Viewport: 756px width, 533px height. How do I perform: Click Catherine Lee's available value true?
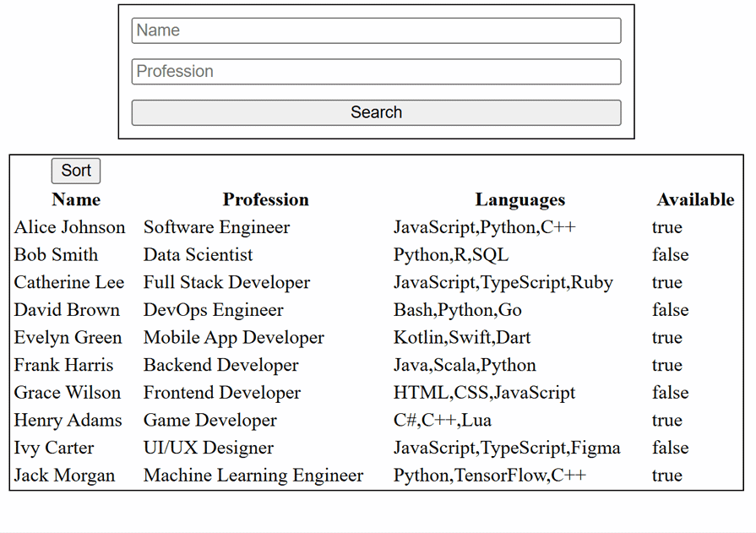667,282
